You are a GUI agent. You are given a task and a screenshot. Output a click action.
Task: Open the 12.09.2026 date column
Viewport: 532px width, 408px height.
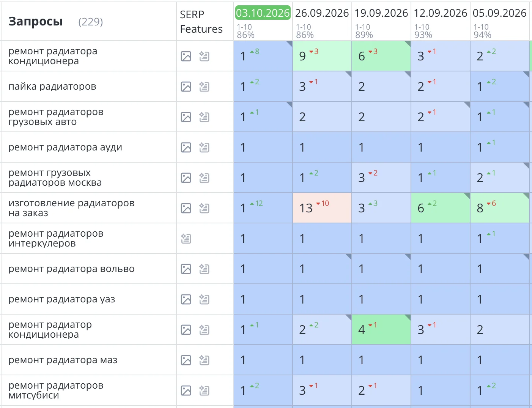(440, 13)
